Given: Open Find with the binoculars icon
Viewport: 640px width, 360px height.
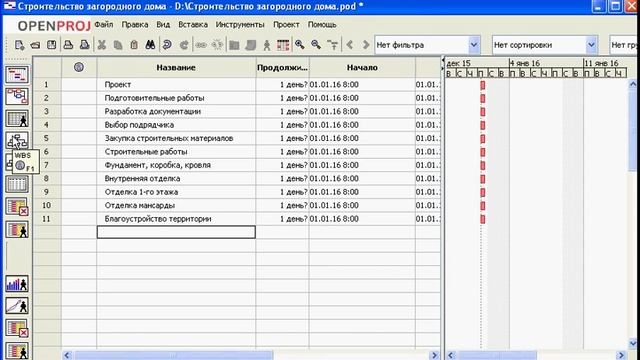Looking at the screenshot, I should pyautogui.click(x=150, y=45).
